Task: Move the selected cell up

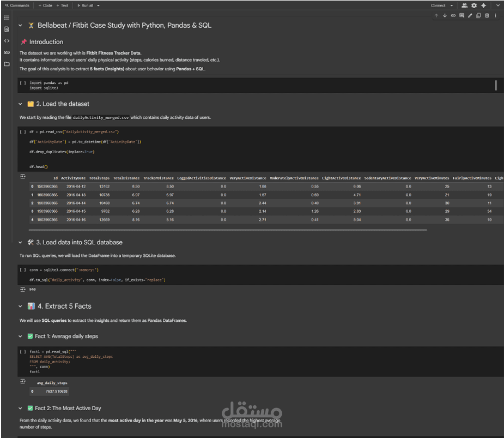Action: (436, 15)
